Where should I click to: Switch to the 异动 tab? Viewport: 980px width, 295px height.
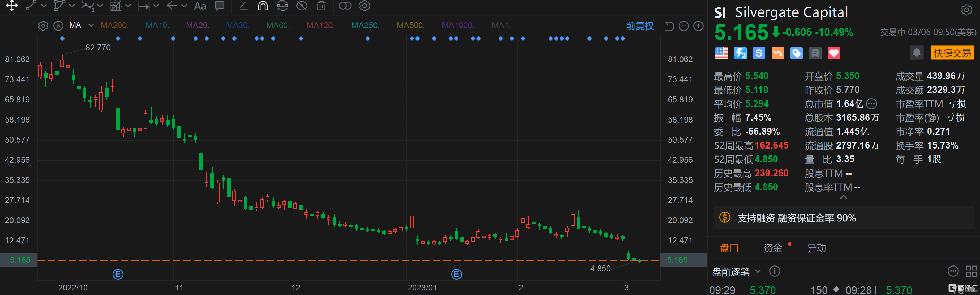pyautogui.click(x=816, y=248)
